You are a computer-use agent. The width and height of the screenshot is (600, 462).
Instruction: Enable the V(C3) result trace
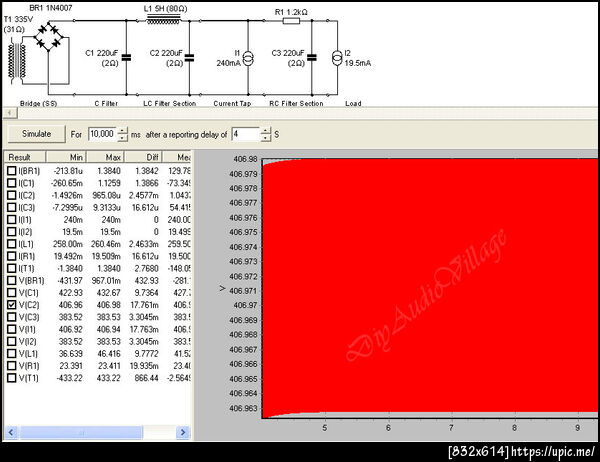point(12,317)
